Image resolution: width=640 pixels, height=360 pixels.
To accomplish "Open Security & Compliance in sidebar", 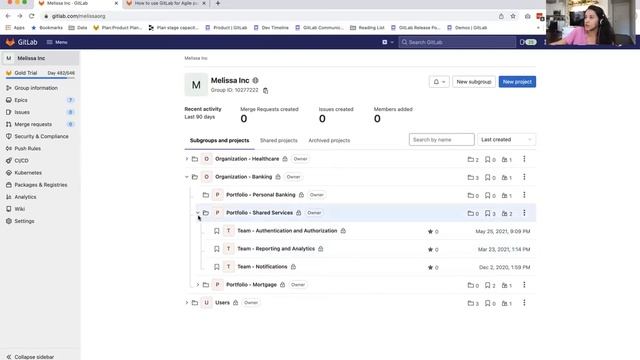I will coord(41,136).
